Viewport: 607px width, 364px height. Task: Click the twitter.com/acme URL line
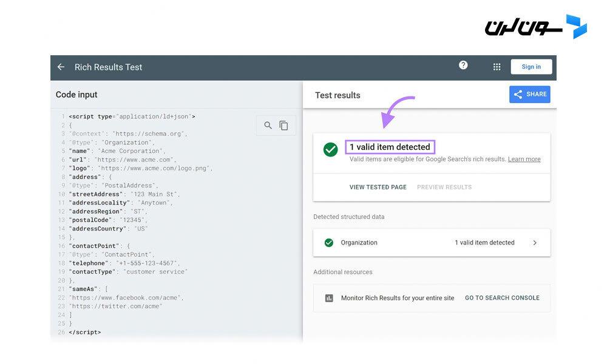[115, 306]
